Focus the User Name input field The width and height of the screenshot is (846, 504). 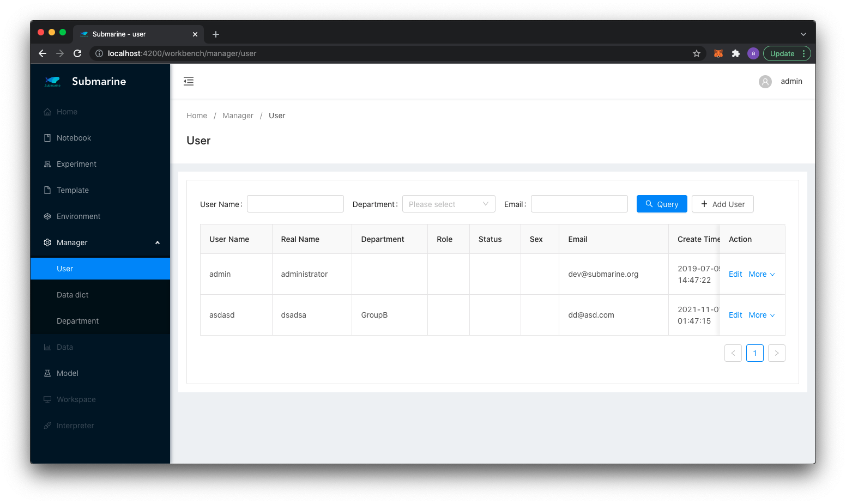295,204
